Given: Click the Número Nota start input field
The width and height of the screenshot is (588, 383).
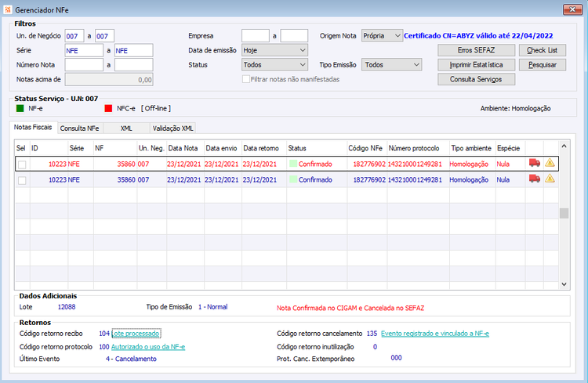Looking at the screenshot, I should click(x=84, y=65).
